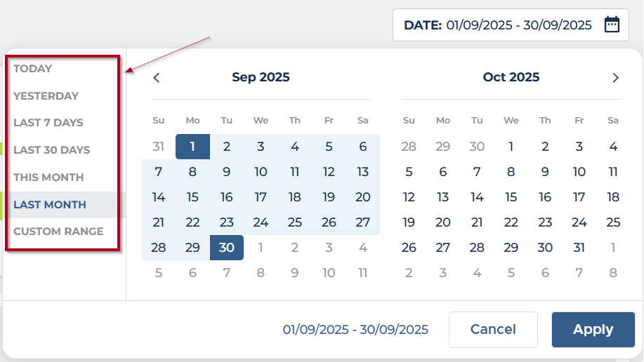Screen dimensions: 644x362
Task: Go to previous month with left chevron
Action: coord(157,78)
